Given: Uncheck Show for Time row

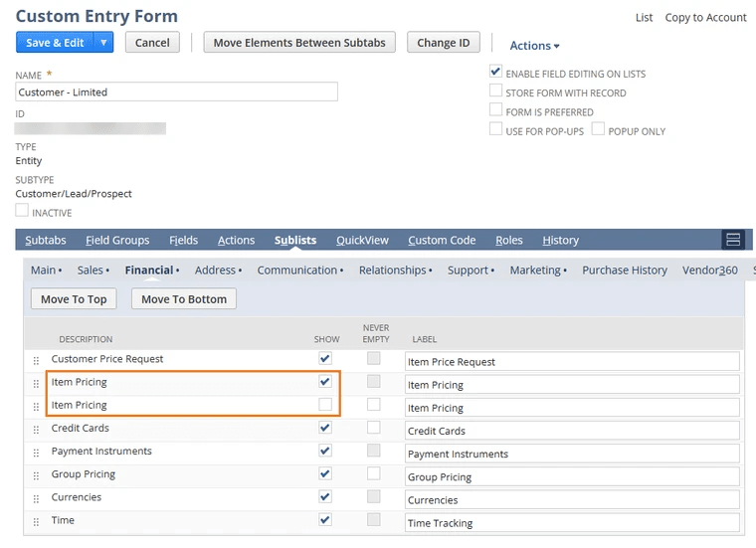Looking at the screenshot, I should pyautogui.click(x=325, y=519).
